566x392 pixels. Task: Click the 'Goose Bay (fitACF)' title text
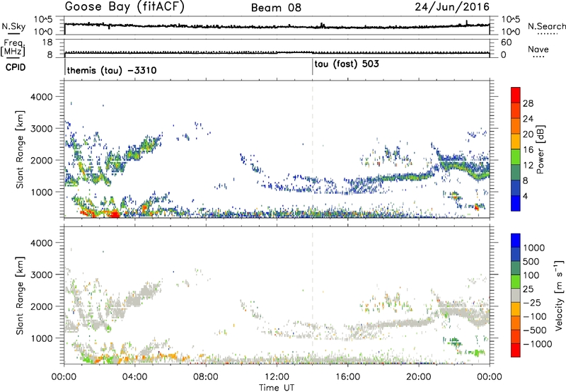tap(125, 7)
